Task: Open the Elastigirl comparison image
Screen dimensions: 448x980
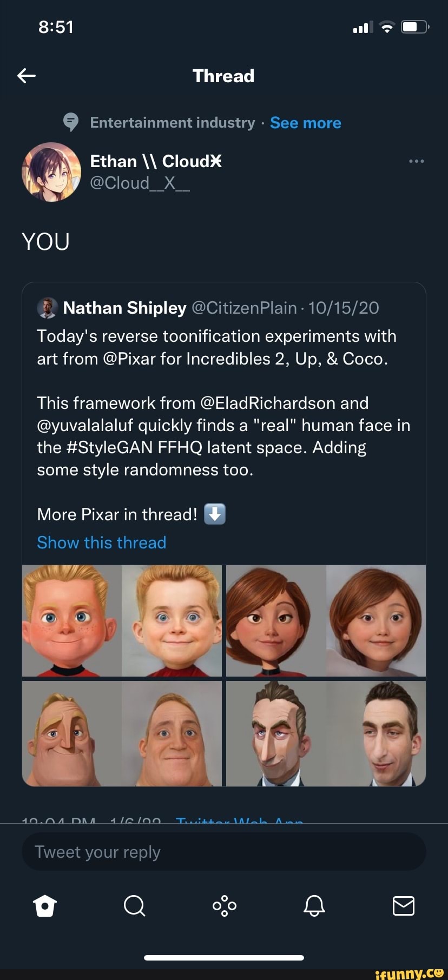Action: 326,621
